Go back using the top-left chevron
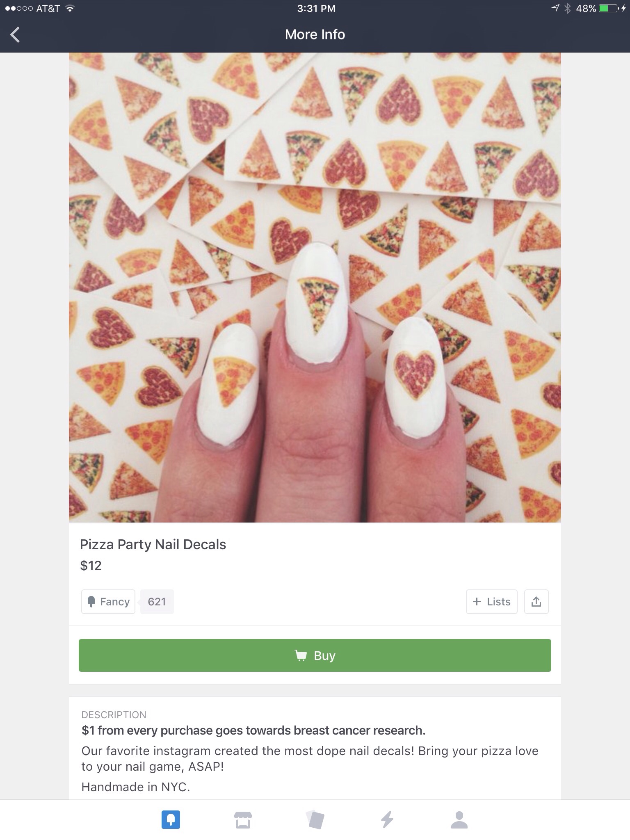This screenshot has width=630, height=840. (15, 34)
